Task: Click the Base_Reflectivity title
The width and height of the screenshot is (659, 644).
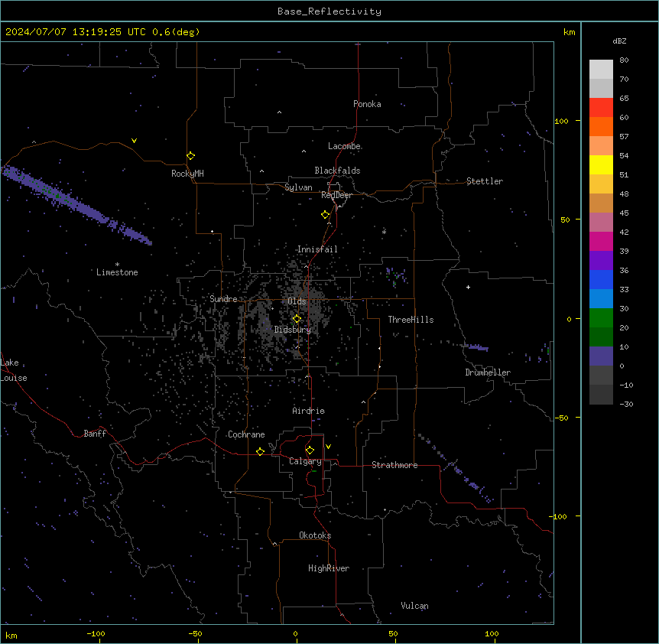Action: click(329, 11)
